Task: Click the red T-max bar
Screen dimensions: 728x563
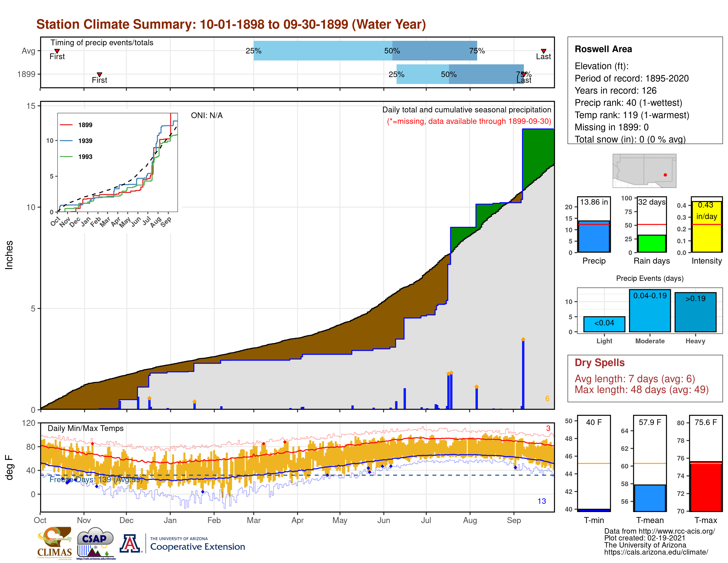Action: pyautogui.click(x=706, y=487)
